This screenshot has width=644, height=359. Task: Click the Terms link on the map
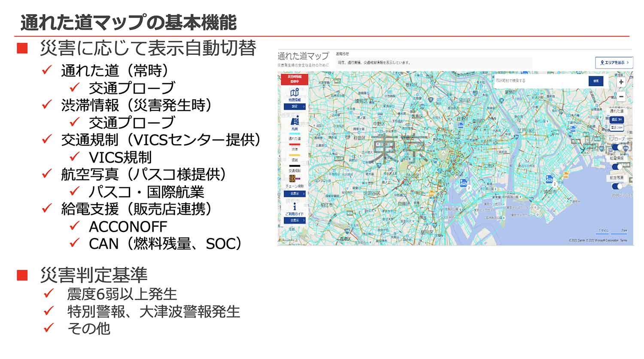coord(623,241)
